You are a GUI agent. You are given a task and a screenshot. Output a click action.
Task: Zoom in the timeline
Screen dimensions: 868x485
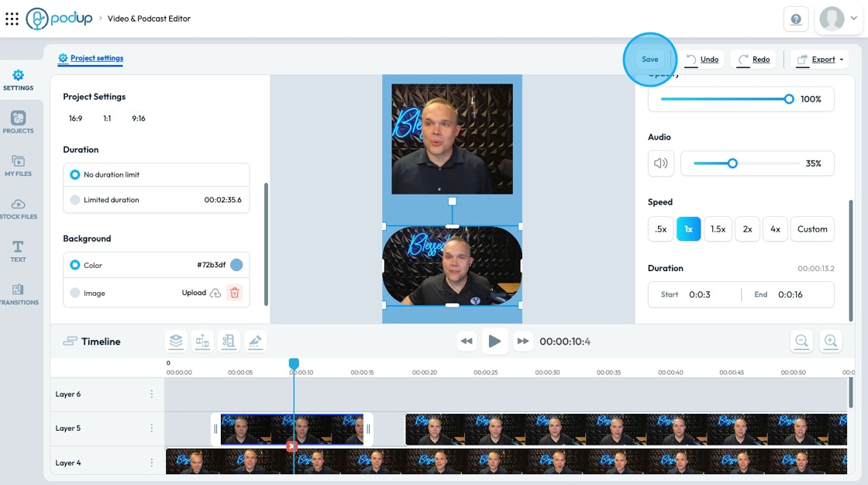click(x=830, y=341)
